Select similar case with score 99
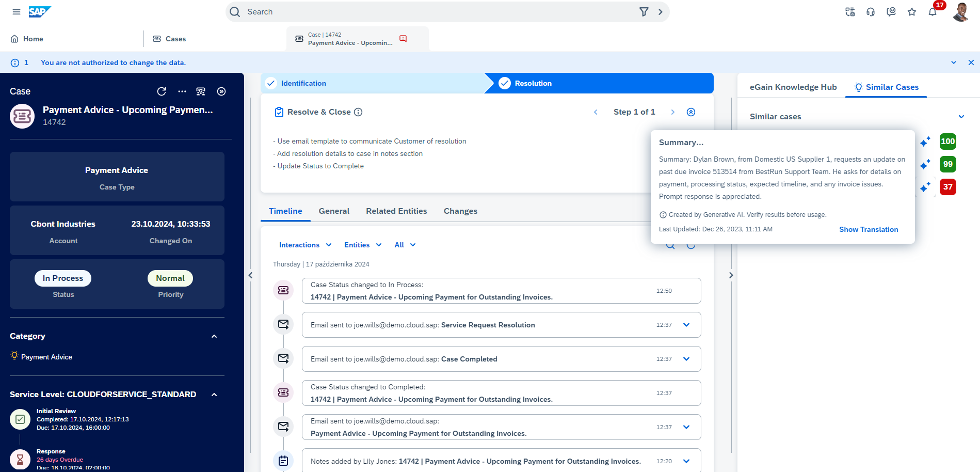The height and width of the screenshot is (472, 980). [x=948, y=164]
